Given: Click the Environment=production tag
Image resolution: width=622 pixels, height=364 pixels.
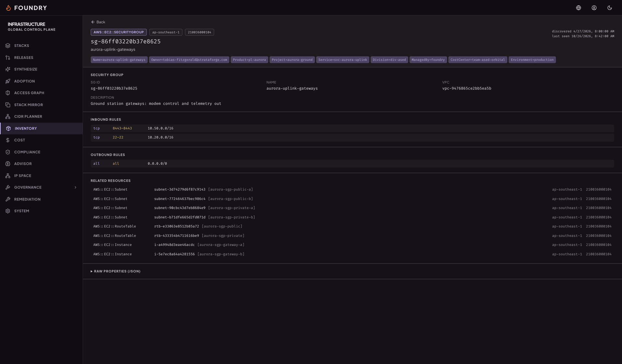Looking at the screenshot, I should (x=532, y=60).
